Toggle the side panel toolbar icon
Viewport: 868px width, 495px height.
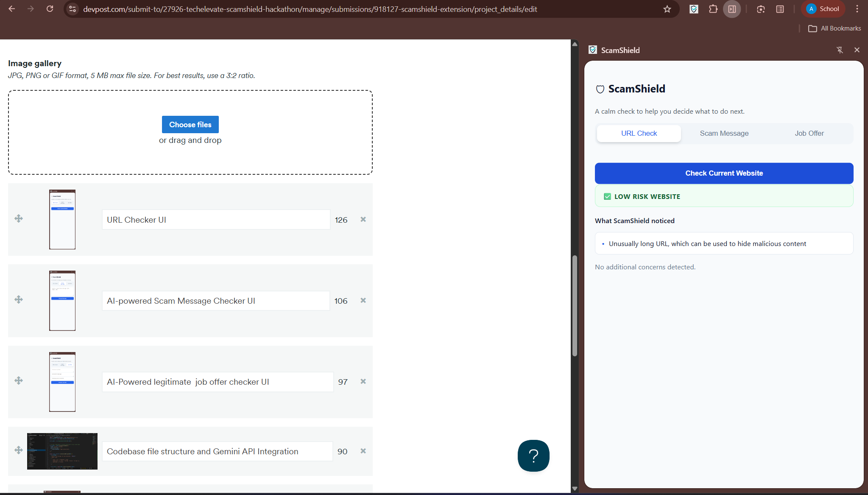click(x=732, y=9)
